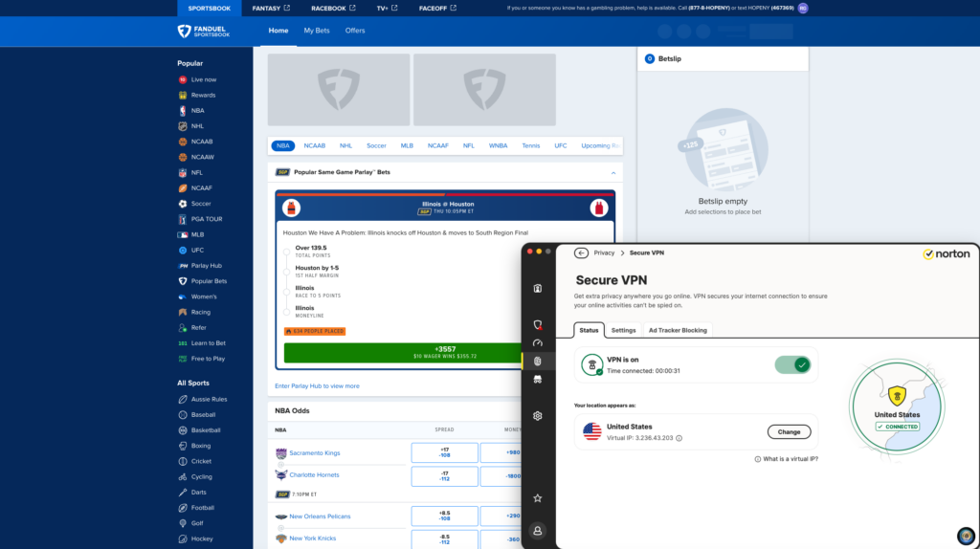Select Pelicans +8.5 spread odds

tap(444, 516)
